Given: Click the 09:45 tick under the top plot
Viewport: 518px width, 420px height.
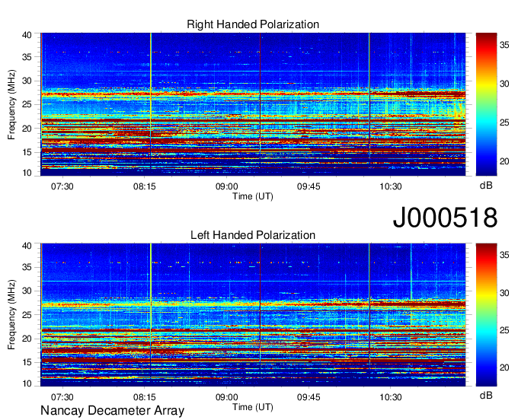Looking at the screenshot, I should click(x=309, y=186).
